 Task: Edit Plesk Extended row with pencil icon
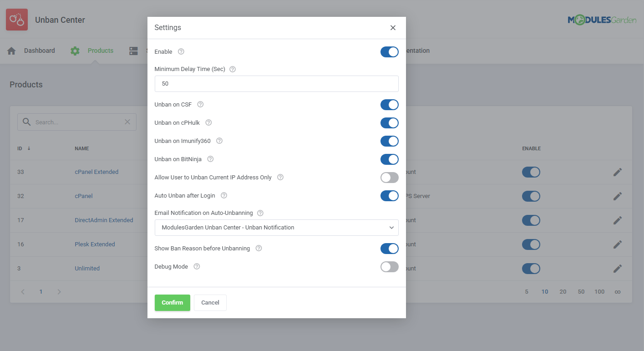(617, 244)
